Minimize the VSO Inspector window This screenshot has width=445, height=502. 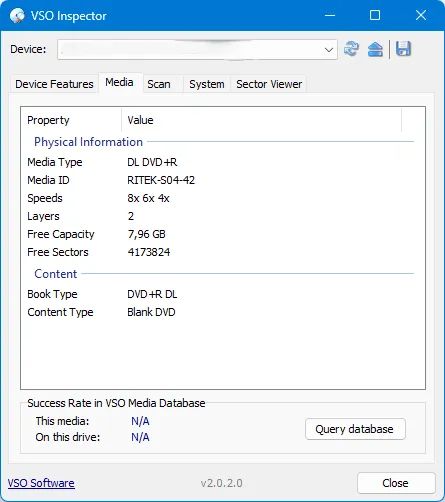point(330,15)
